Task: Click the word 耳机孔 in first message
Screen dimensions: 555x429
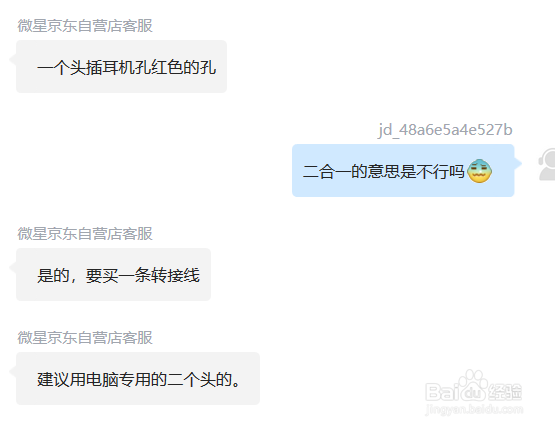Action: point(127,67)
